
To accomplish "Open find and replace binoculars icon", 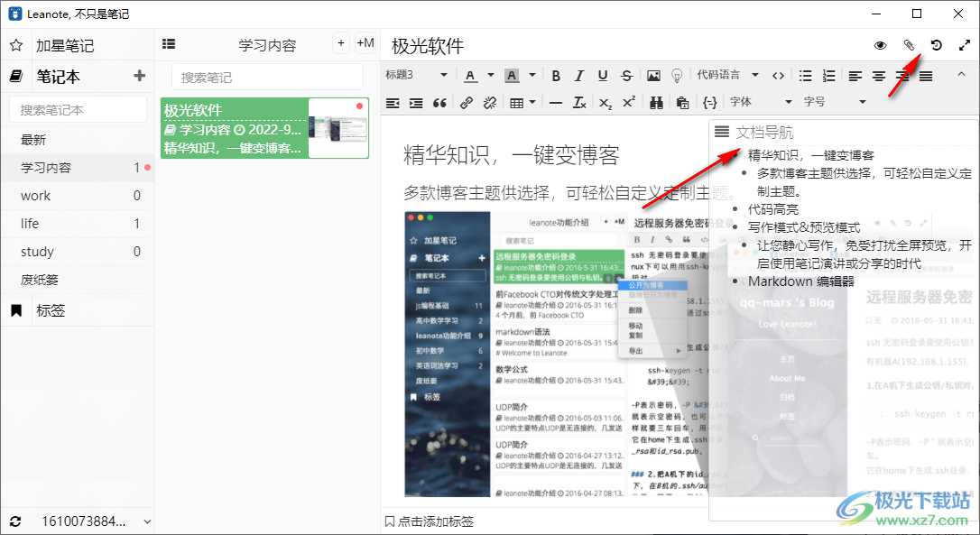I will point(656,103).
